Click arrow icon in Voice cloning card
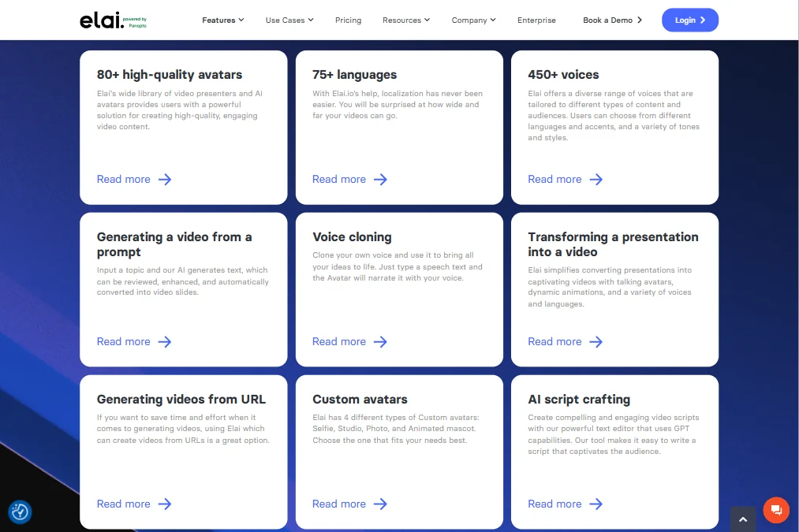 click(x=380, y=341)
